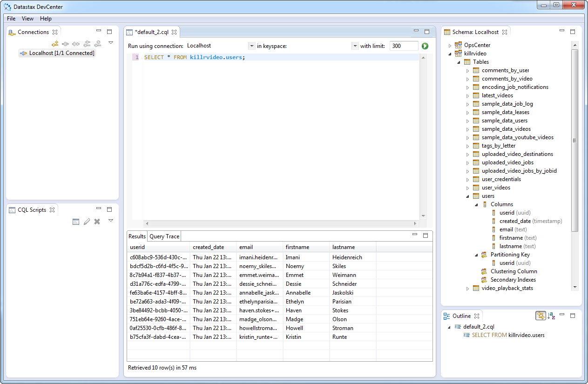Click the New Connection plug icon
The height and width of the screenshot is (384, 588).
click(x=55, y=43)
